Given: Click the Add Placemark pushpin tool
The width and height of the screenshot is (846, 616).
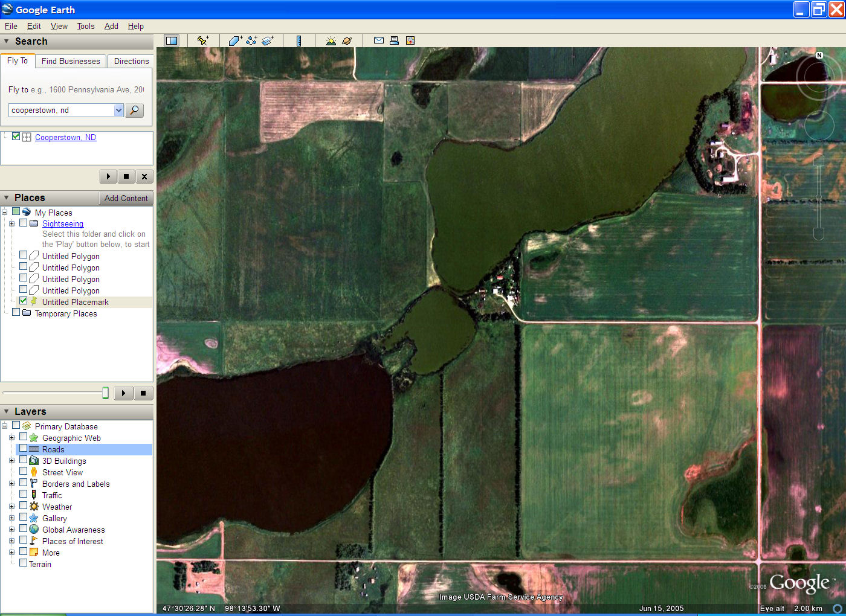Looking at the screenshot, I should (203, 40).
